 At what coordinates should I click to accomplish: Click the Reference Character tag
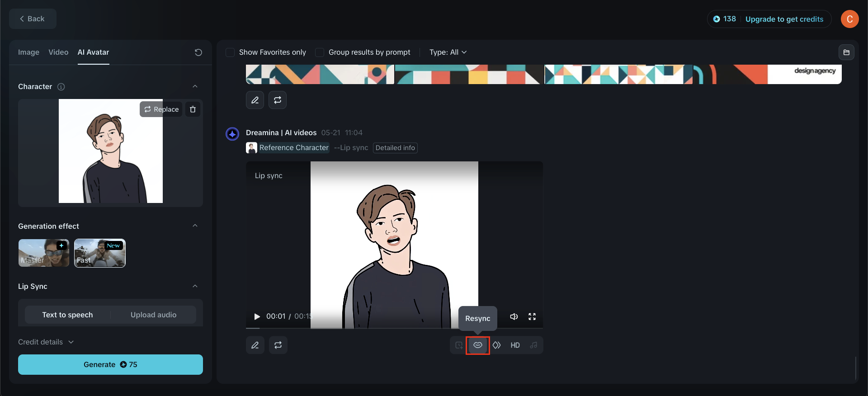[294, 148]
